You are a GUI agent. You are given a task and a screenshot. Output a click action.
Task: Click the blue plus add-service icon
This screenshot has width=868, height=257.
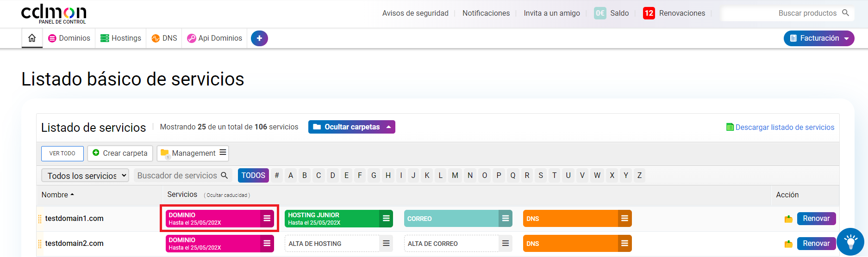(x=259, y=38)
